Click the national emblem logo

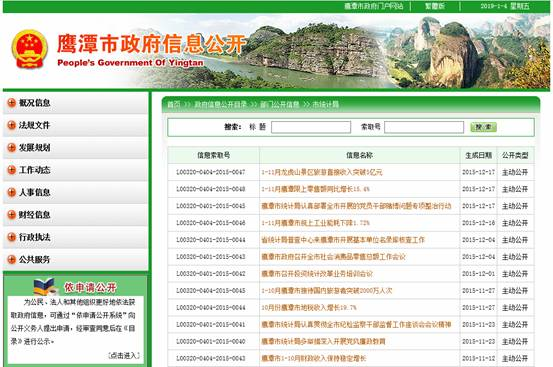point(30,49)
